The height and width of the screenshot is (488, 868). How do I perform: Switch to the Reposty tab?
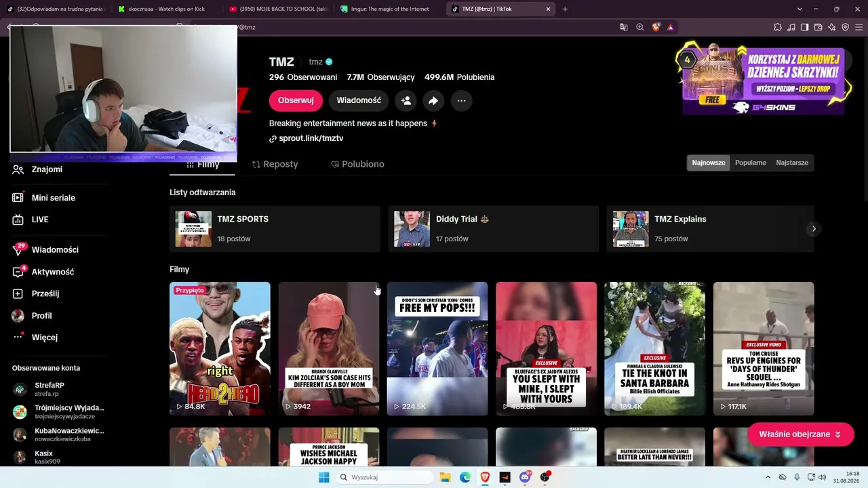[275, 164]
